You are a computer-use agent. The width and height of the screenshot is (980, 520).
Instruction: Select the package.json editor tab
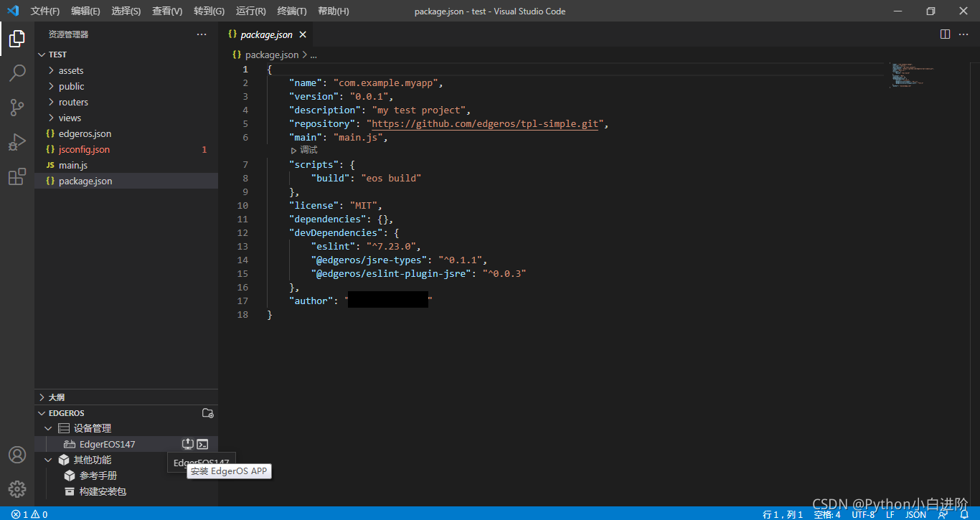coord(267,34)
